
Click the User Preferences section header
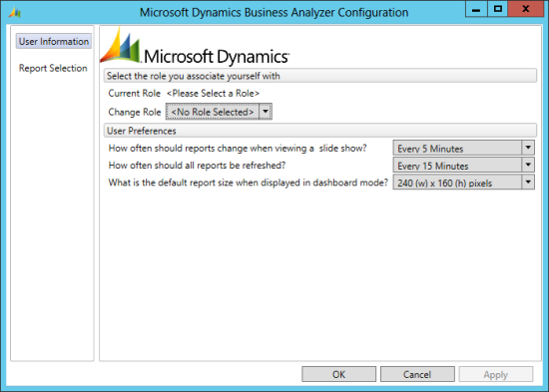[320, 131]
